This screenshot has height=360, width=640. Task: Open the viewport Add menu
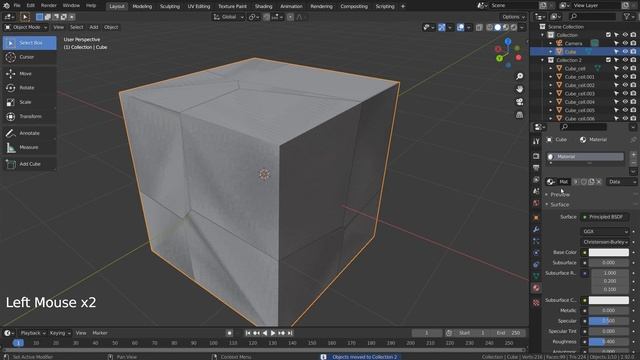point(94,27)
